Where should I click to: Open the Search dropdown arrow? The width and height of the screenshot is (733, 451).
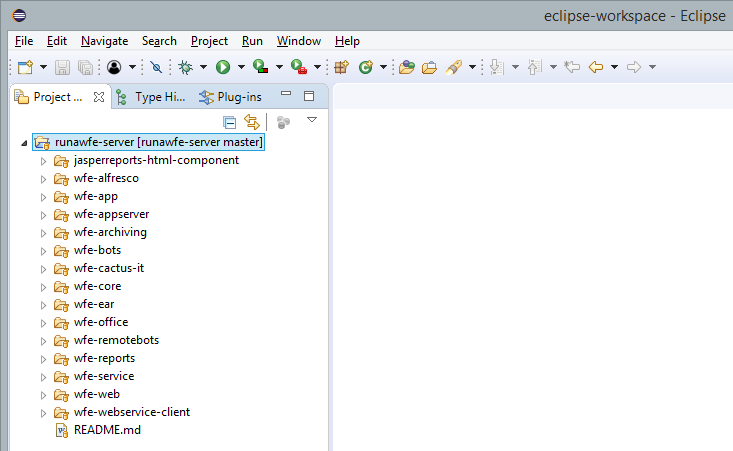[x=472, y=67]
